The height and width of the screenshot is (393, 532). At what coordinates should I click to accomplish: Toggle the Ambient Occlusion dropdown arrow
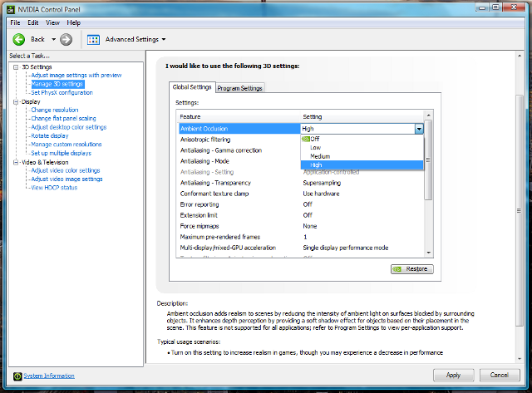coord(419,129)
